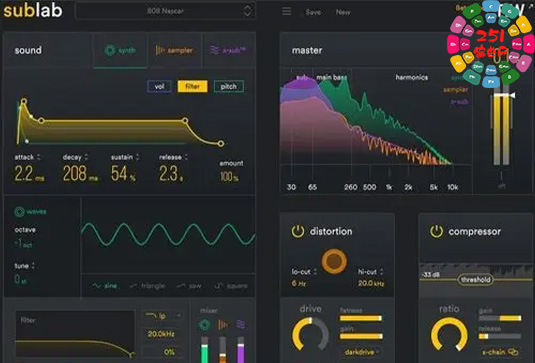The width and height of the screenshot is (535, 363).
Task: Click the lo-cut stepper arrows
Action: 315,272
